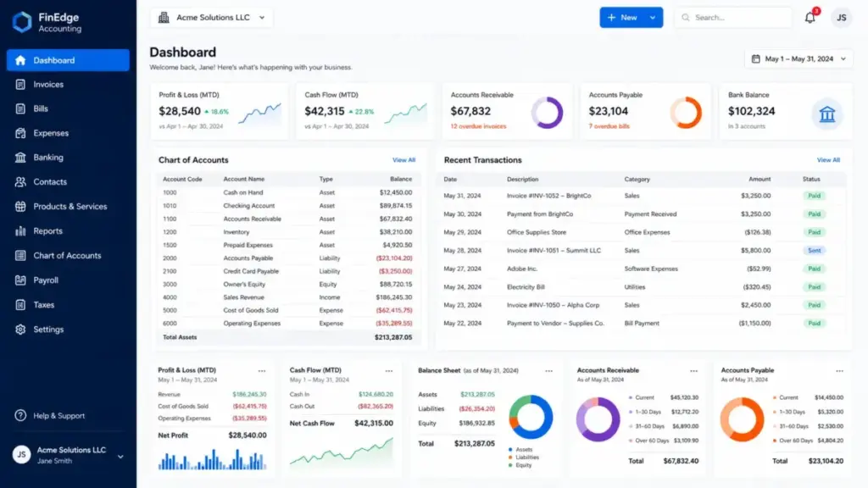
Task: Open Banking from the sidebar
Action: click(68, 158)
